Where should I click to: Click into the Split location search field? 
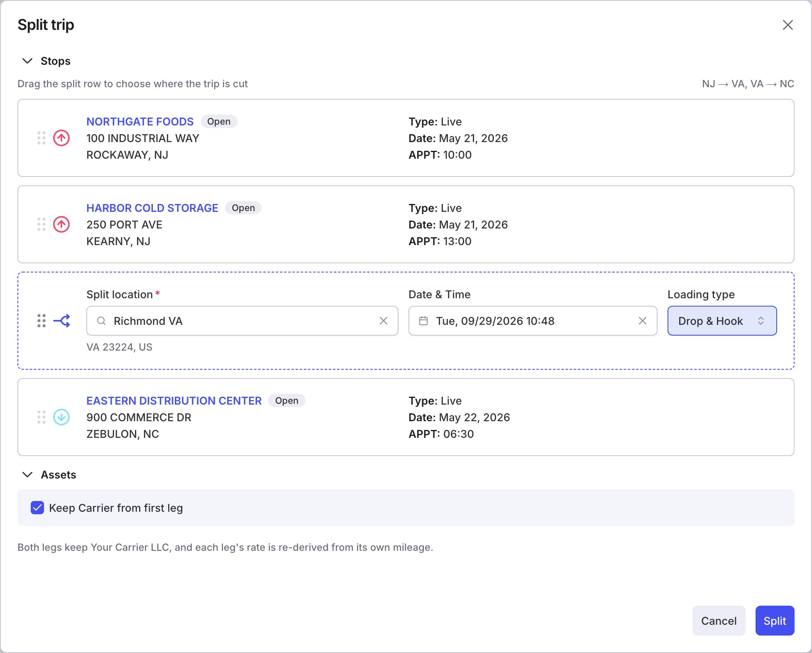click(242, 321)
